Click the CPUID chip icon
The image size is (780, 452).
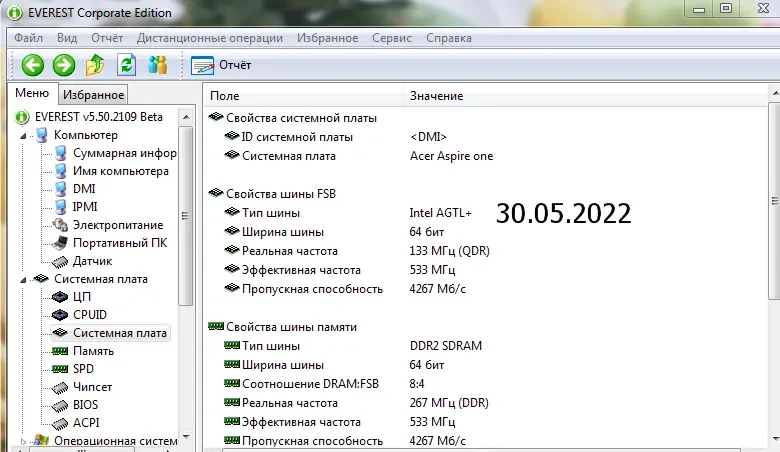60,315
